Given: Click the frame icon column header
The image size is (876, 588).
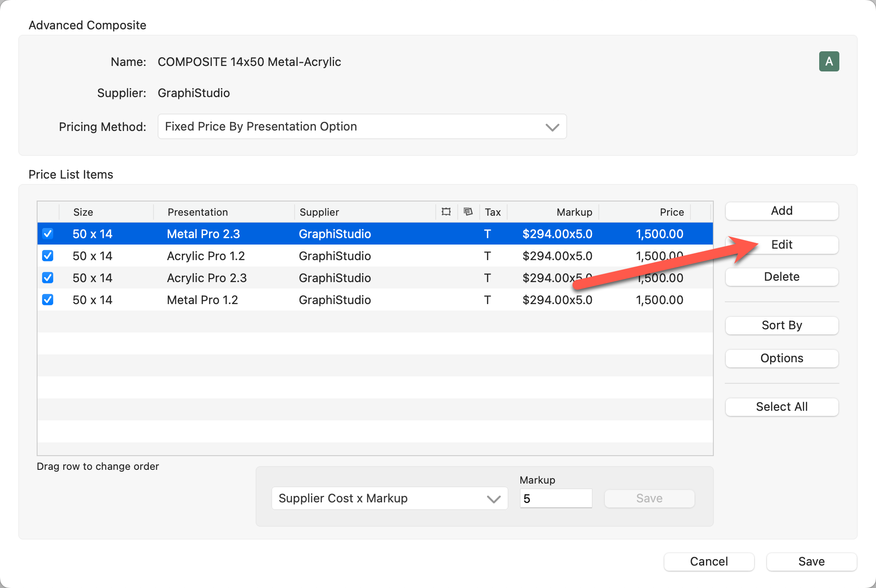Looking at the screenshot, I should point(446,212).
